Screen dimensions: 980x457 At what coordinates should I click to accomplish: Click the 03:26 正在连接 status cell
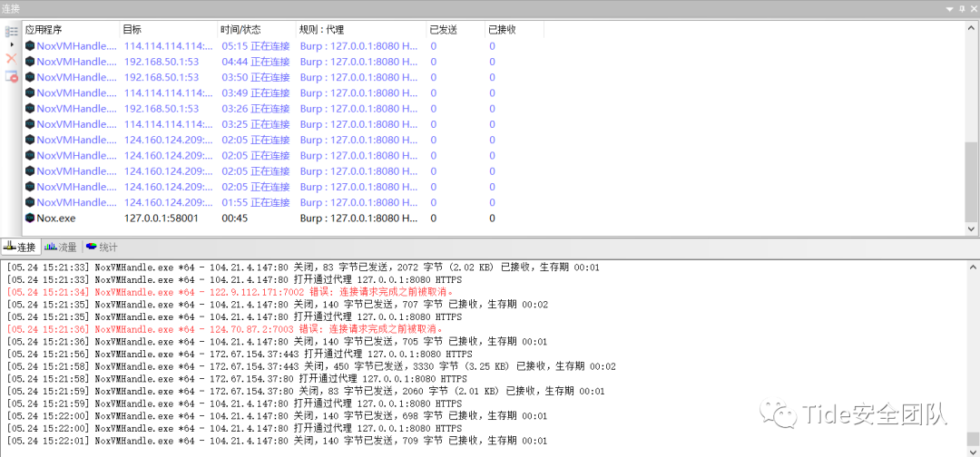[x=256, y=109]
